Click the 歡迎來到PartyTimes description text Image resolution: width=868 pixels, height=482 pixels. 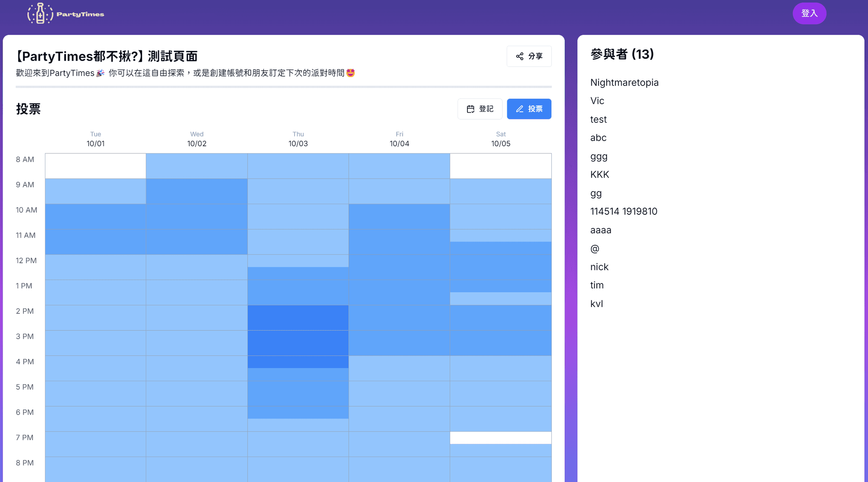(x=186, y=73)
